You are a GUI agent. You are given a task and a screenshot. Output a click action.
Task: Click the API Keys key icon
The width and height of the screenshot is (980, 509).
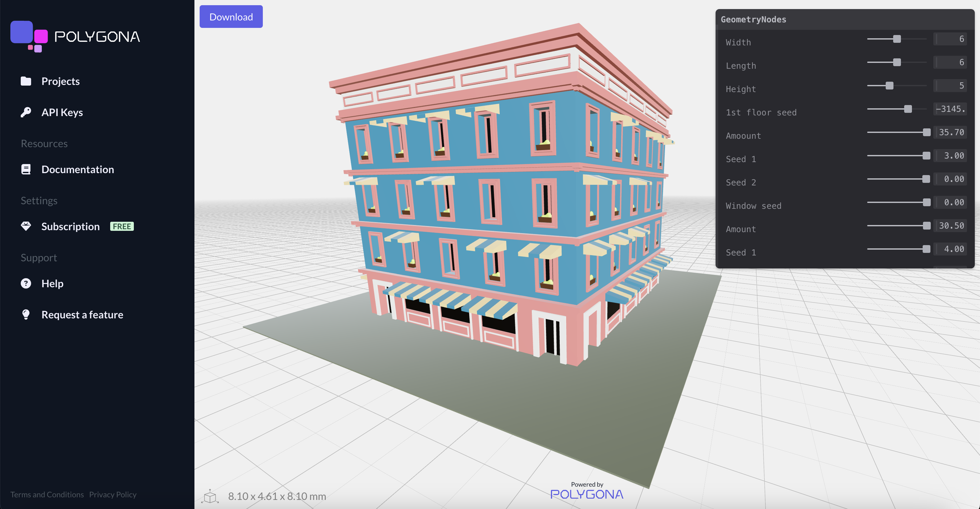[x=26, y=112]
